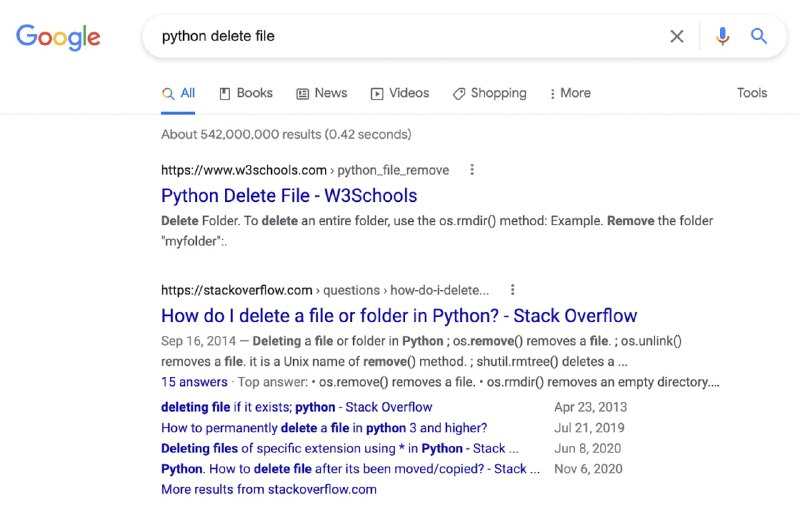
Task: Open the Tools options
Action: pos(752,93)
